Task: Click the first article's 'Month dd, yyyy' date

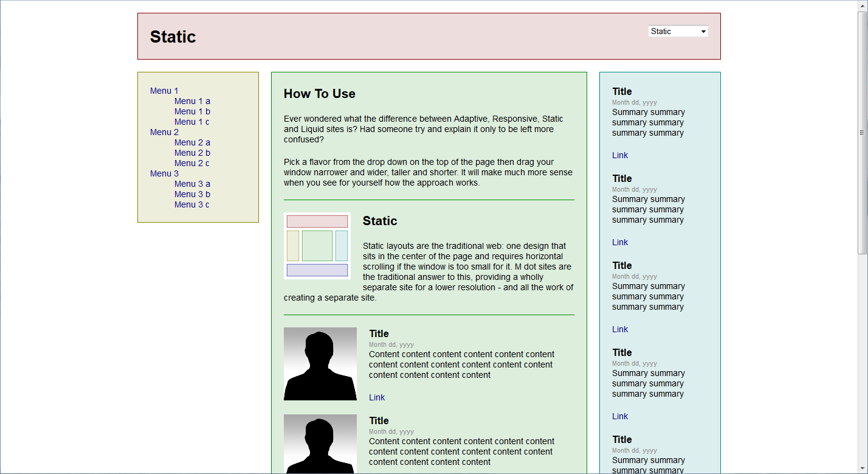Action: pyautogui.click(x=391, y=344)
